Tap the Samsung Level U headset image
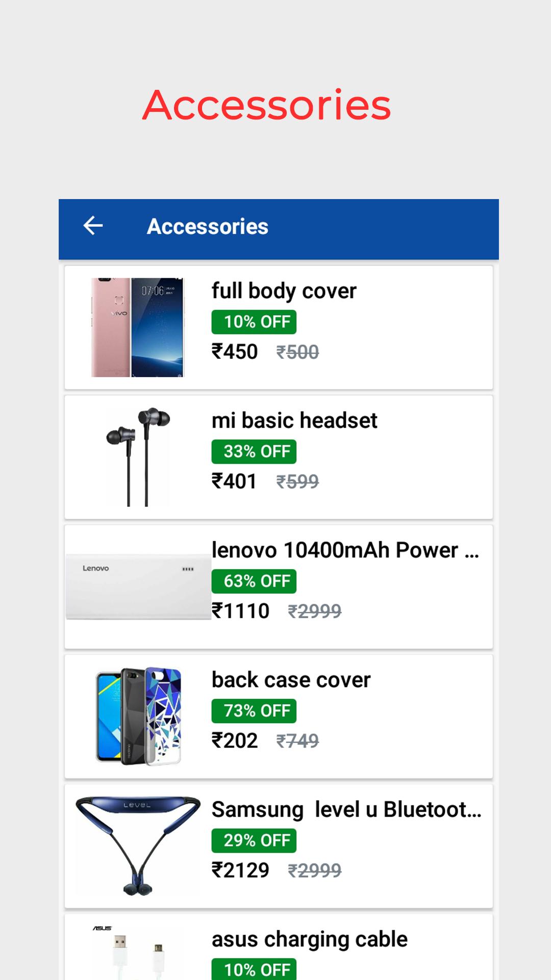Image resolution: width=551 pixels, height=980 pixels. [x=138, y=846]
